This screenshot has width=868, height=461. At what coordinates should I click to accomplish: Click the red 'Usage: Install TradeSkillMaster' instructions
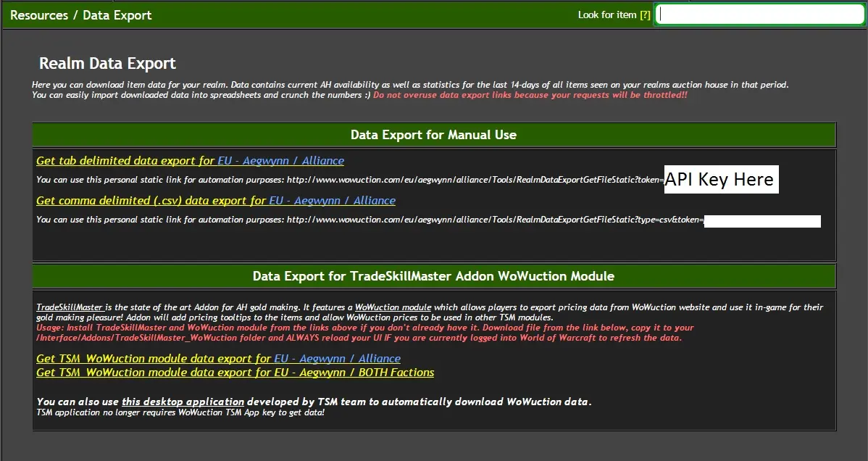pos(364,333)
